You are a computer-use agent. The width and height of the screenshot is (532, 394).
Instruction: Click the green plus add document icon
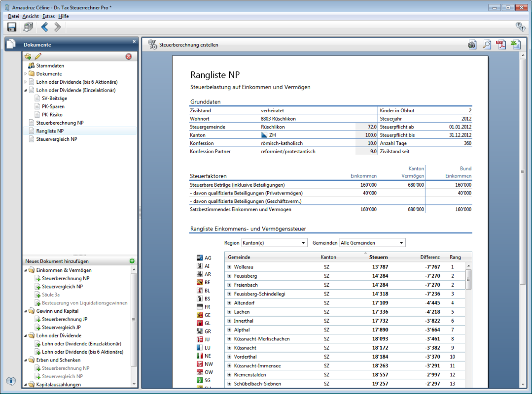coord(132,261)
